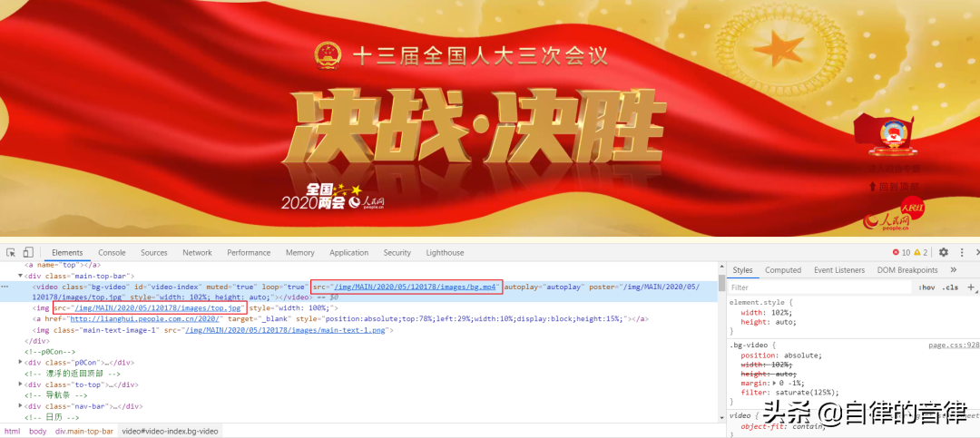Screen dimensions: 980x438
Task: Open the page.css:928 source link
Action: pos(953,345)
